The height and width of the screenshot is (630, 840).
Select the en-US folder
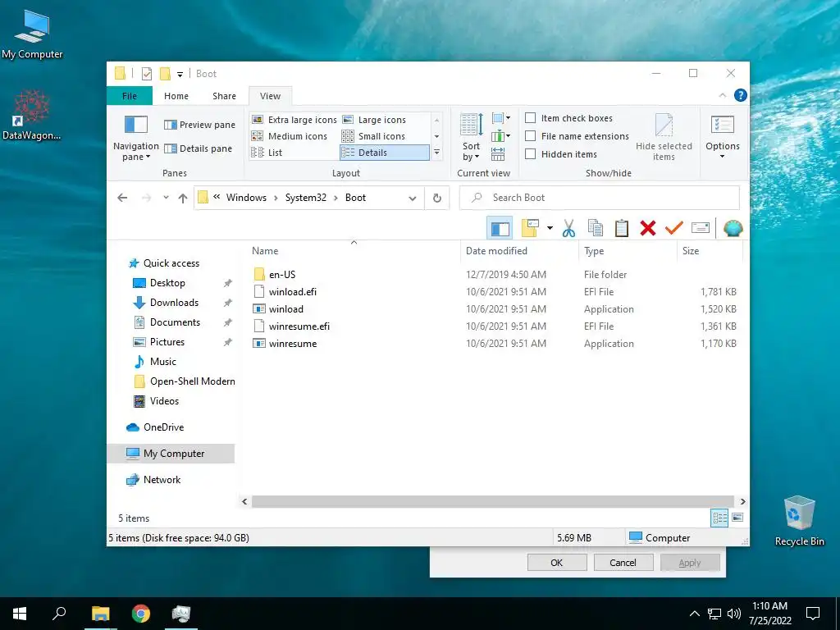282,275
